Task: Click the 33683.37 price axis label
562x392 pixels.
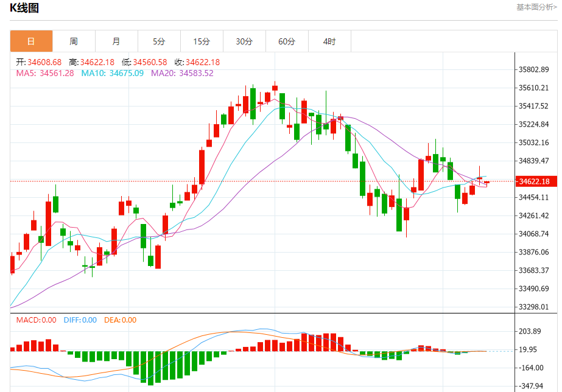Action: pyautogui.click(x=533, y=270)
